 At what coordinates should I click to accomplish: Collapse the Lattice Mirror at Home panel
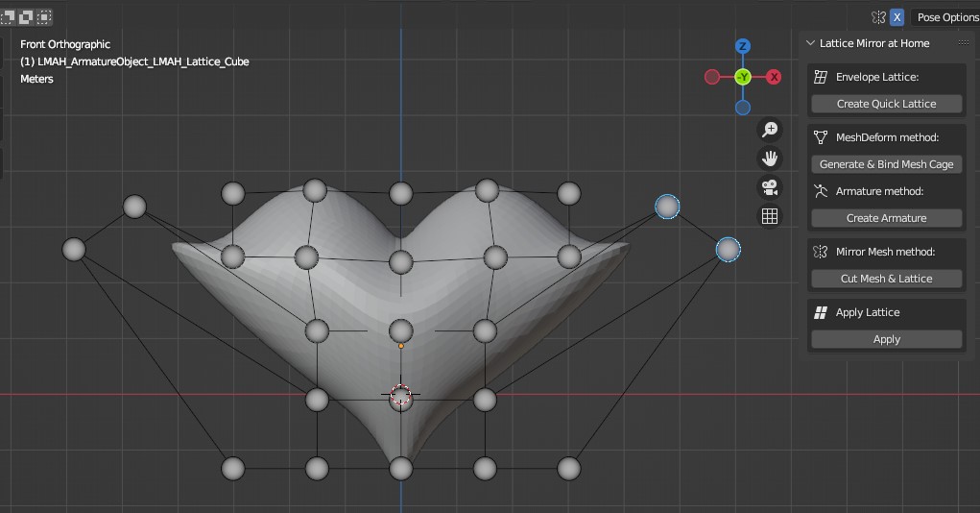[x=811, y=43]
